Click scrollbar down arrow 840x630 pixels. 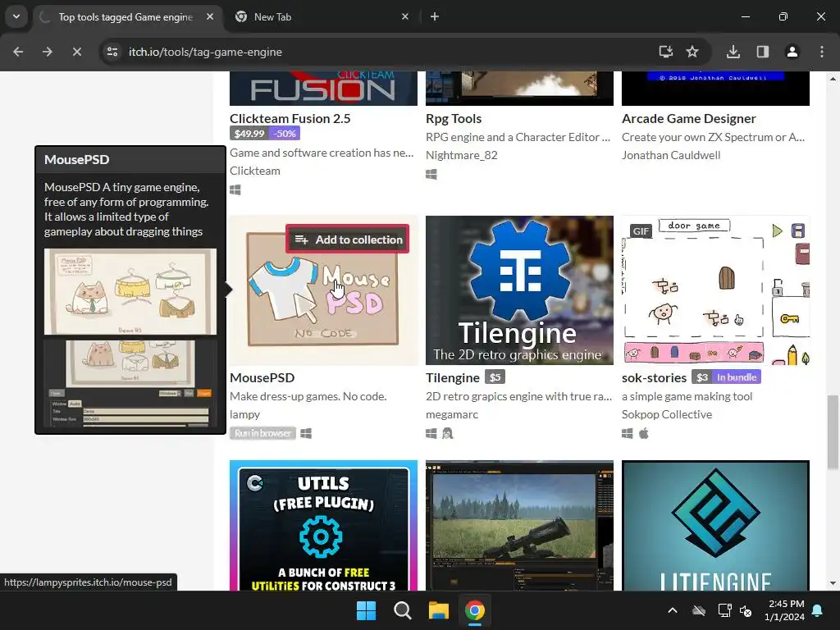(x=832, y=583)
